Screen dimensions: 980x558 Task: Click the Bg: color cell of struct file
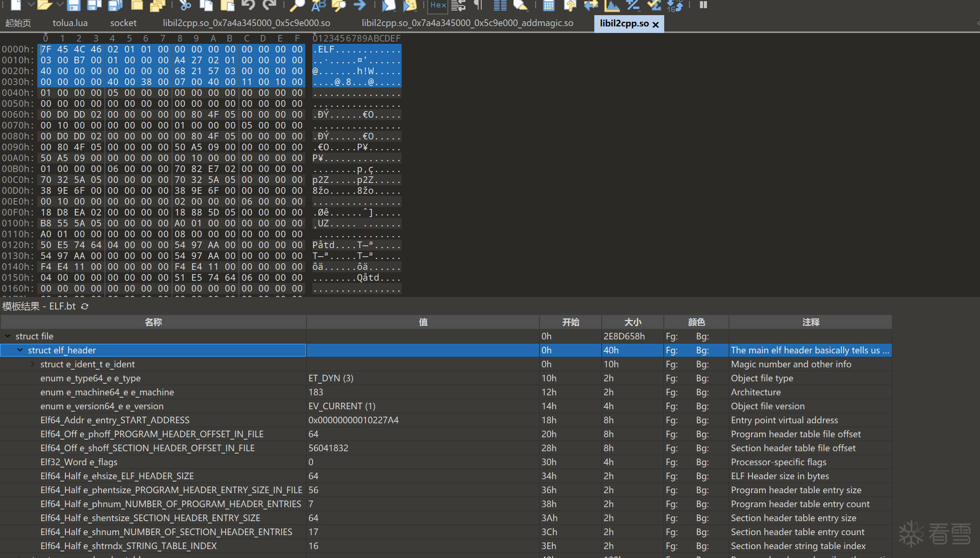[x=702, y=336]
